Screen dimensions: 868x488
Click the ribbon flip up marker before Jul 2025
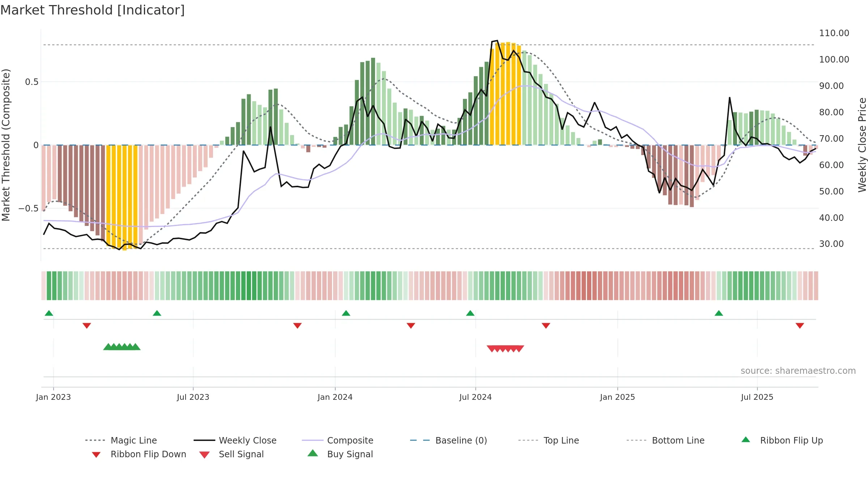pos(719,313)
